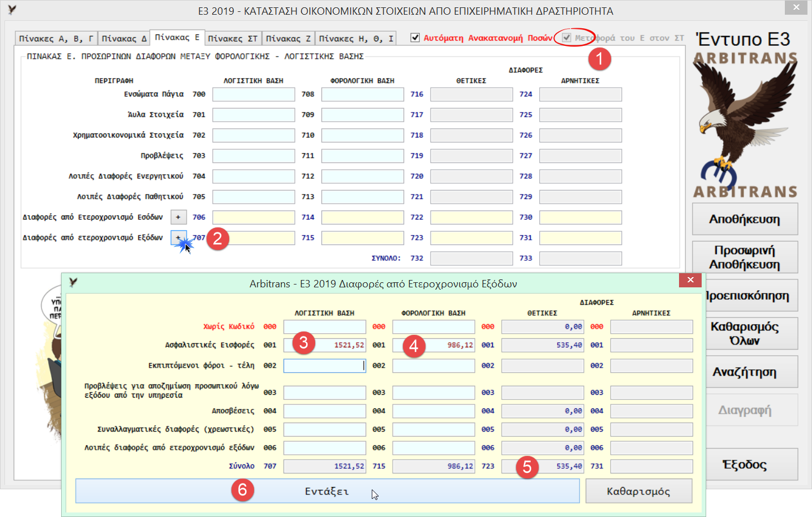Close the Arbitrans expenses dialog
This screenshot has width=812, height=517.
690,280
